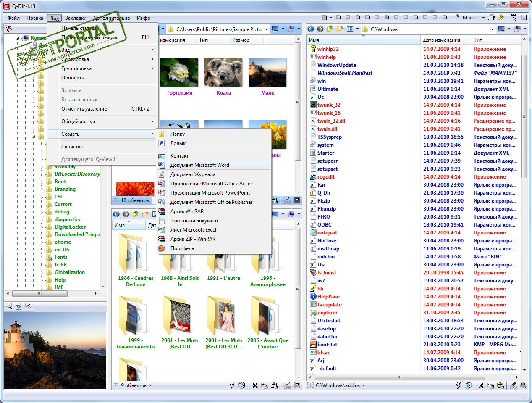Screen dimensions: 532x403
Task: Go up one folder in the C:\Windows pane
Action: click(x=330, y=29)
